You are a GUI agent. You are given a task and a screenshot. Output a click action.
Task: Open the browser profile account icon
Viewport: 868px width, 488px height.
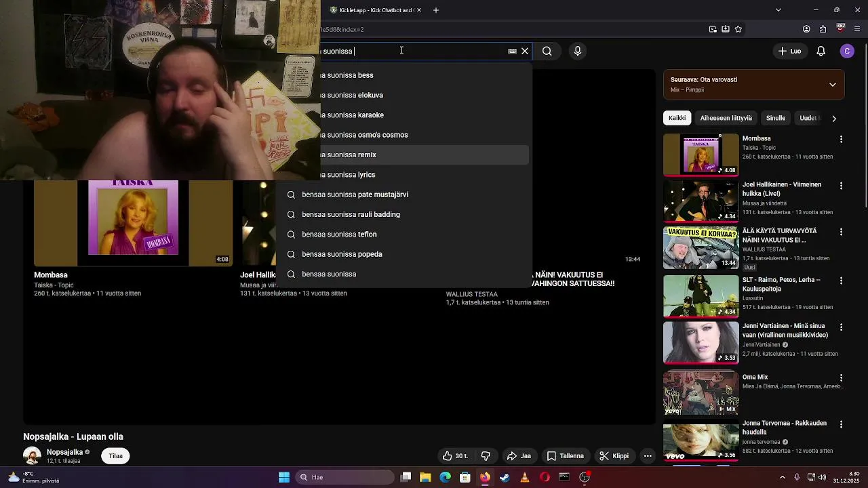coord(806,29)
